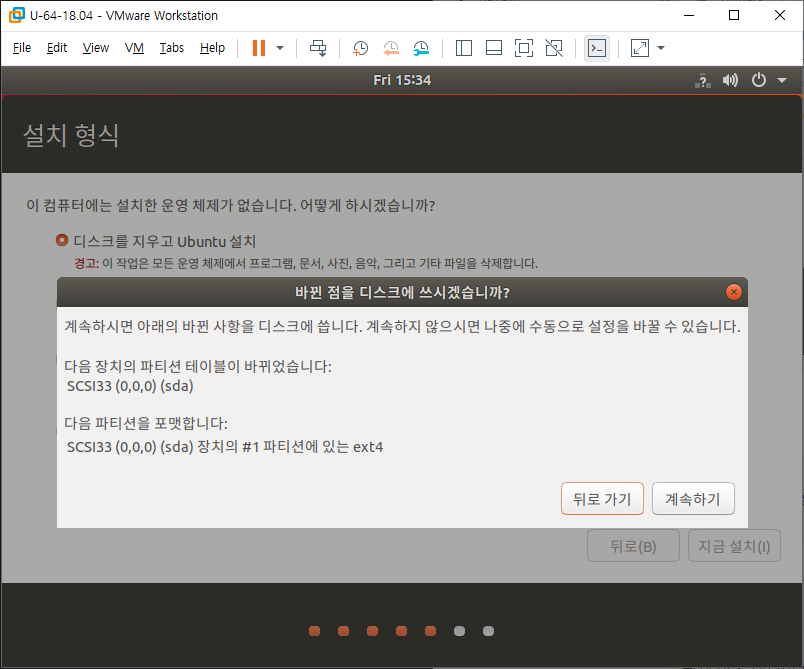Open the Help menu
This screenshot has width=804, height=669.
tap(212, 48)
